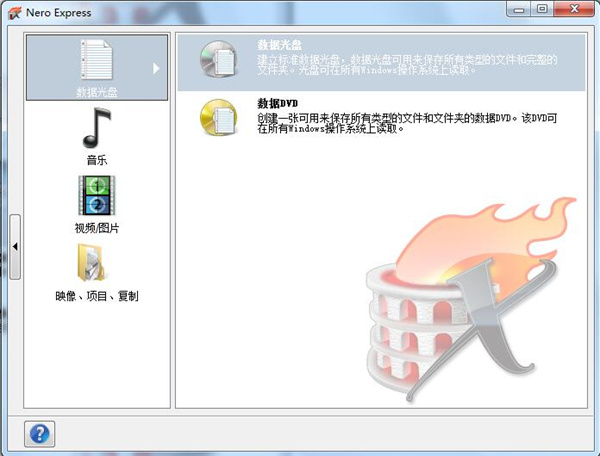
Task: Expand the arrow beside 数据光盘 category
Action: pyautogui.click(x=156, y=69)
